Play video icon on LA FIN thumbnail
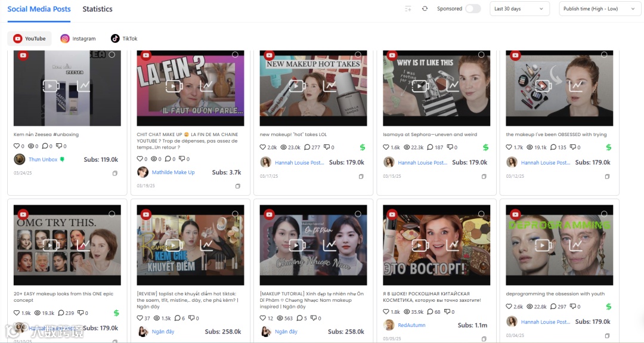 [x=174, y=86]
